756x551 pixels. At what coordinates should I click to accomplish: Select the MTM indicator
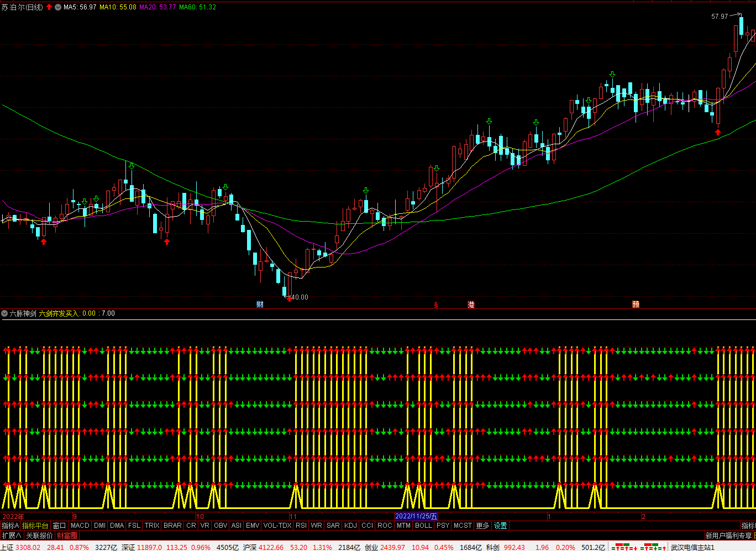click(403, 526)
